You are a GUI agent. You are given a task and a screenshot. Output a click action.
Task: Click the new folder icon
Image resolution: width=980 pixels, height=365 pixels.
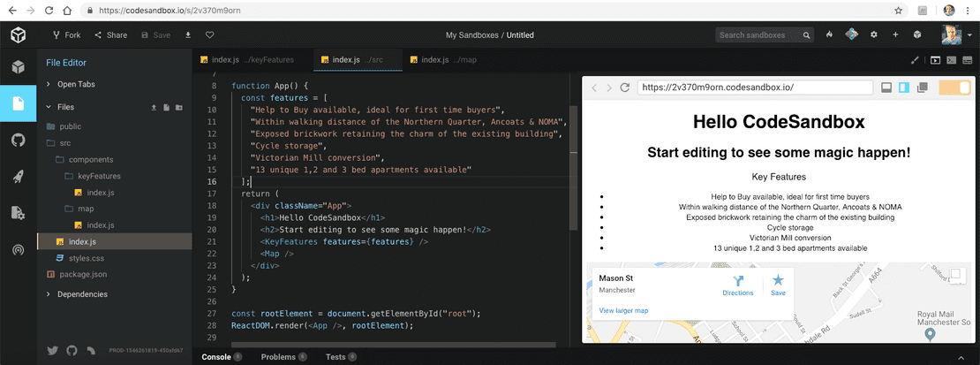178,108
